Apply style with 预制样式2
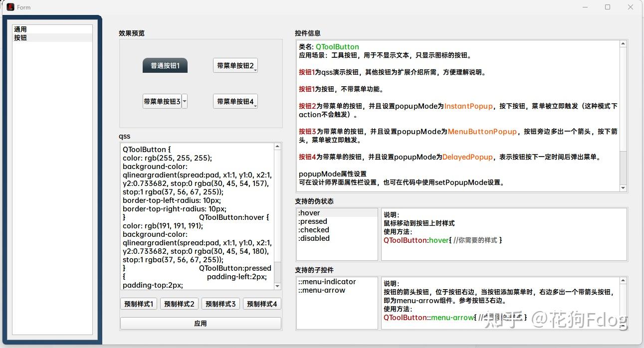Viewport: 644px width, 348px height. click(179, 304)
